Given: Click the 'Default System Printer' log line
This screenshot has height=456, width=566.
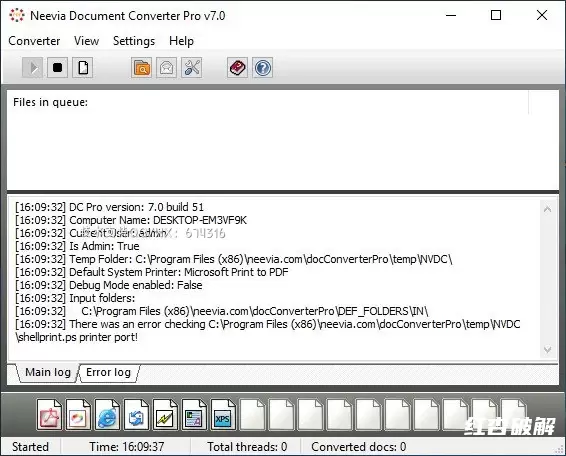Looking at the screenshot, I should [x=152, y=272].
